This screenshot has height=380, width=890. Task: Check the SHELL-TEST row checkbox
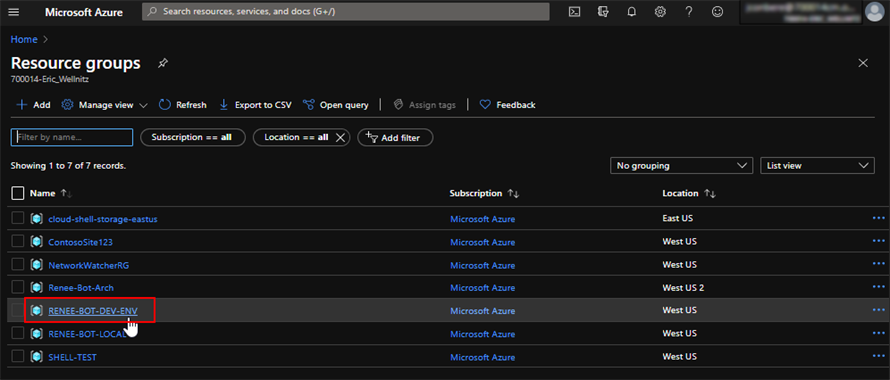tap(18, 357)
